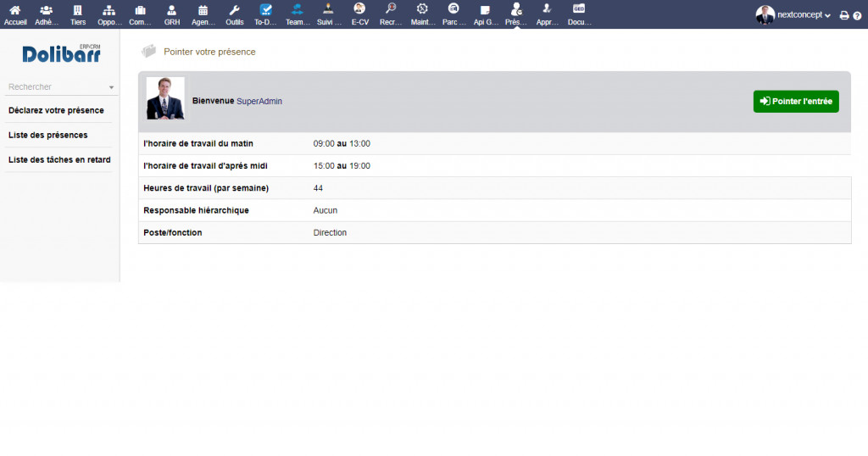Open the Tiers building icon
The width and height of the screenshot is (868, 456).
tap(78, 10)
